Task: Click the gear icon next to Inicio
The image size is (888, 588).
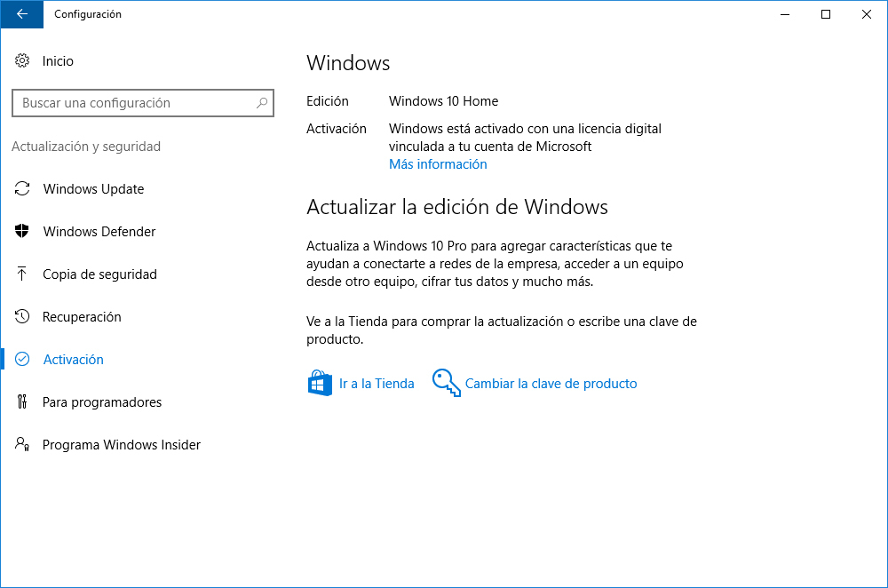Action: pyautogui.click(x=21, y=60)
